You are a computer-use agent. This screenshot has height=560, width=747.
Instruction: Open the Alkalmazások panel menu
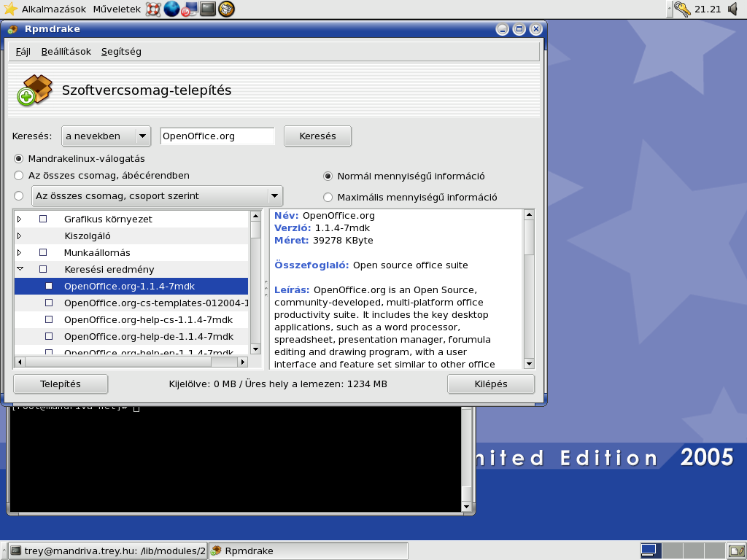[x=54, y=9]
